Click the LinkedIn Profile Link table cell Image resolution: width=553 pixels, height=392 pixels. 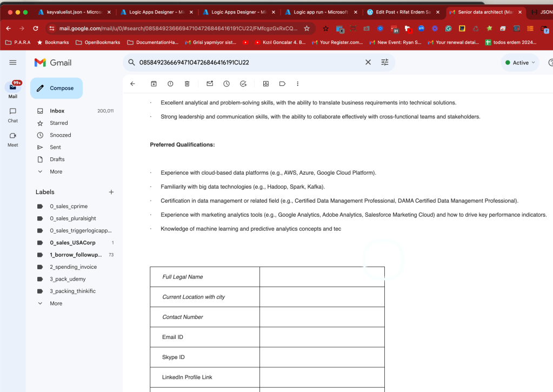(205, 377)
